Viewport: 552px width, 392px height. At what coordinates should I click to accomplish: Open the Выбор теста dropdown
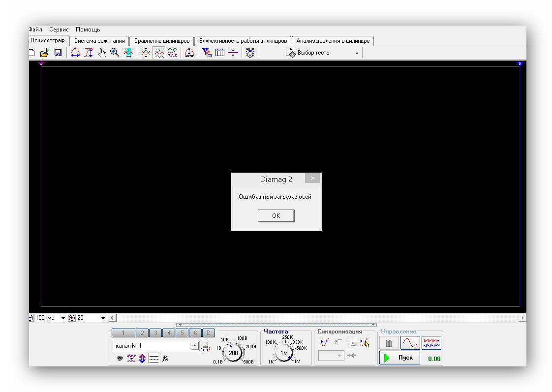[x=322, y=53]
